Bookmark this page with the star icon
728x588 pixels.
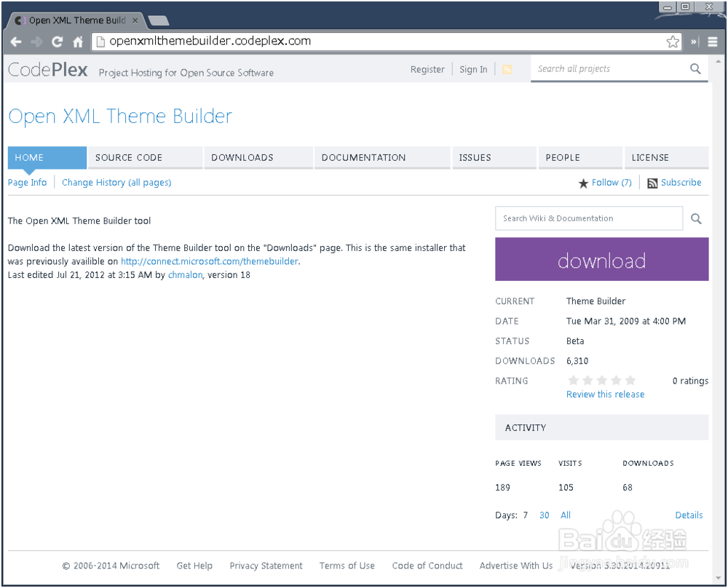pos(673,41)
